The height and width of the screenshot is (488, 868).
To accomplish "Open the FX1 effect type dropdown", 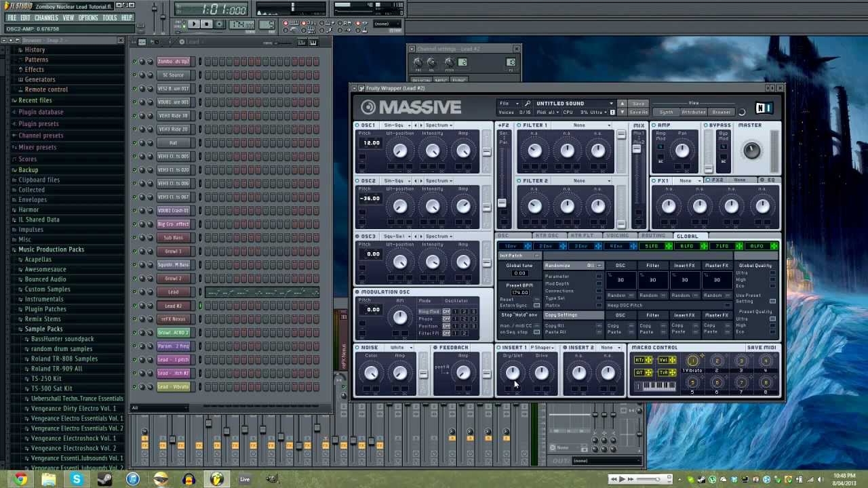I will (x=688, y=181).
